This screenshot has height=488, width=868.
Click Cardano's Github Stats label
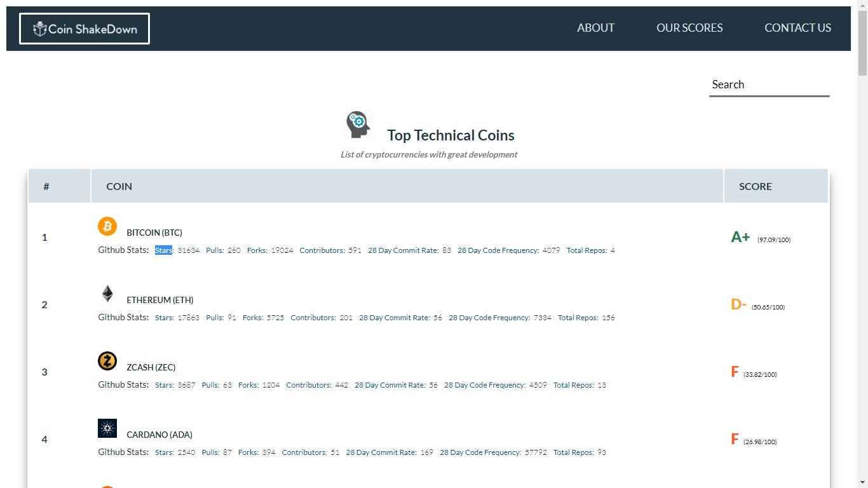coord(123,452)
